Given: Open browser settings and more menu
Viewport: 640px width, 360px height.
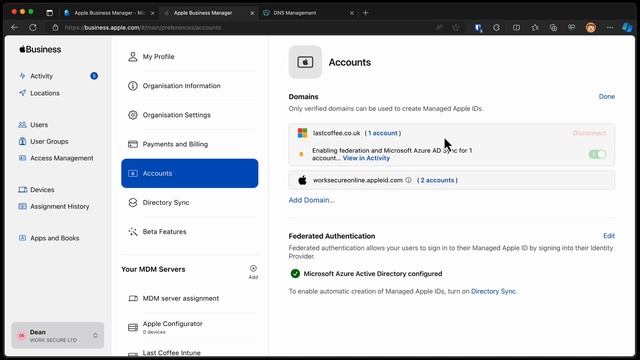Looking at the screenshot, I should (x=610, y=28).
